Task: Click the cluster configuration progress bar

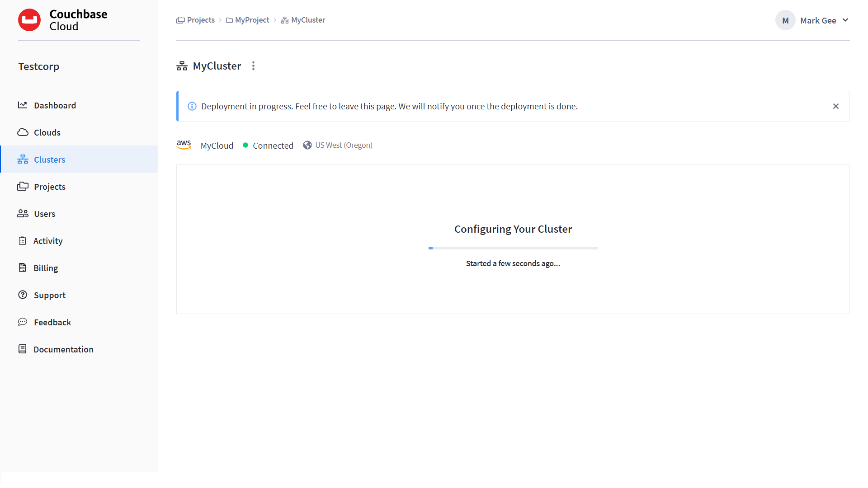Action: coord(513,248)
